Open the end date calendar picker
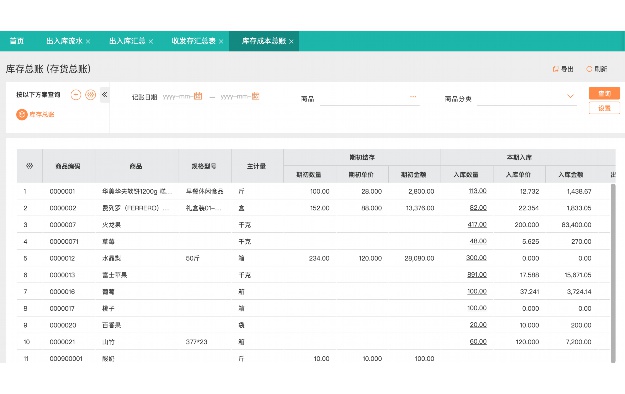The image size is (625, 394). click(x=255, y=96)
